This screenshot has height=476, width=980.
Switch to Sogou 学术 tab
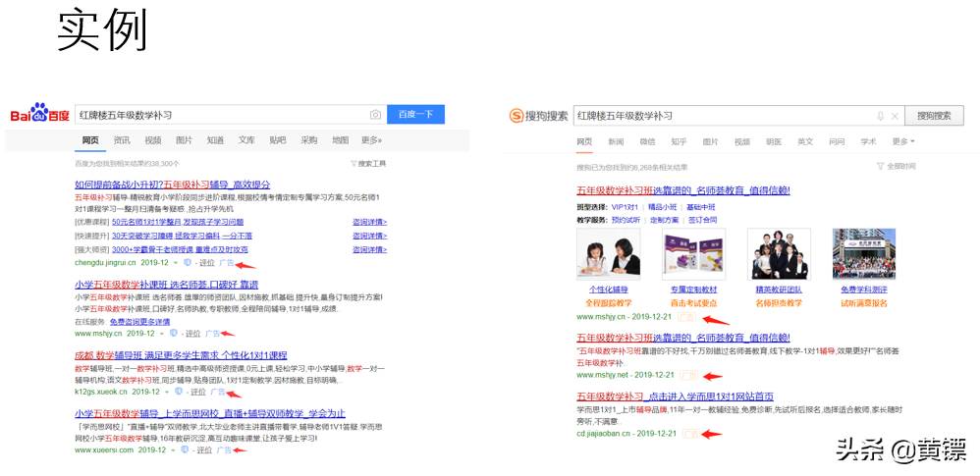(868, 141)
